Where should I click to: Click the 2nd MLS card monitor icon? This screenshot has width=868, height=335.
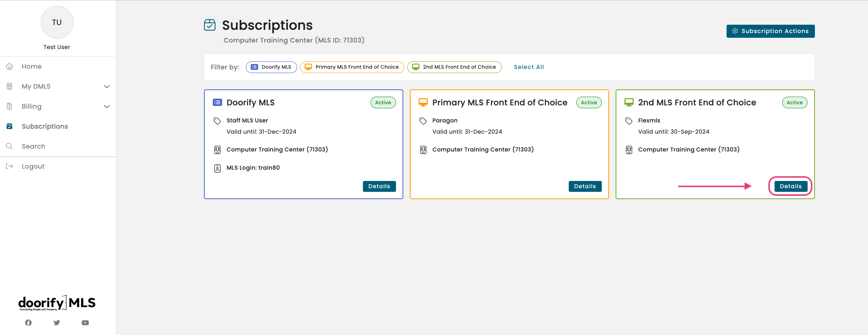coord(629,102)
